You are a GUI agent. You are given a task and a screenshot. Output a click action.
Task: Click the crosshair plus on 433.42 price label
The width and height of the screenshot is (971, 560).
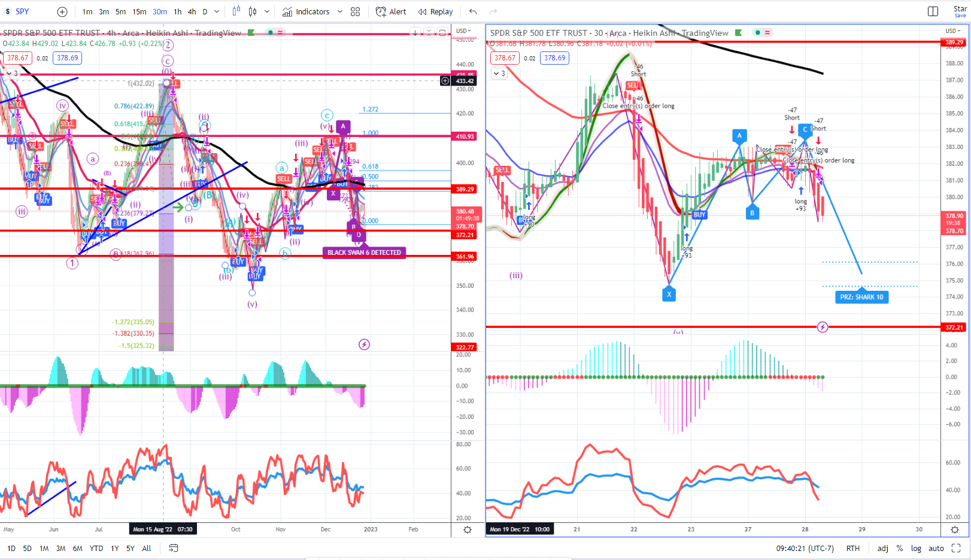coord(445,81)
